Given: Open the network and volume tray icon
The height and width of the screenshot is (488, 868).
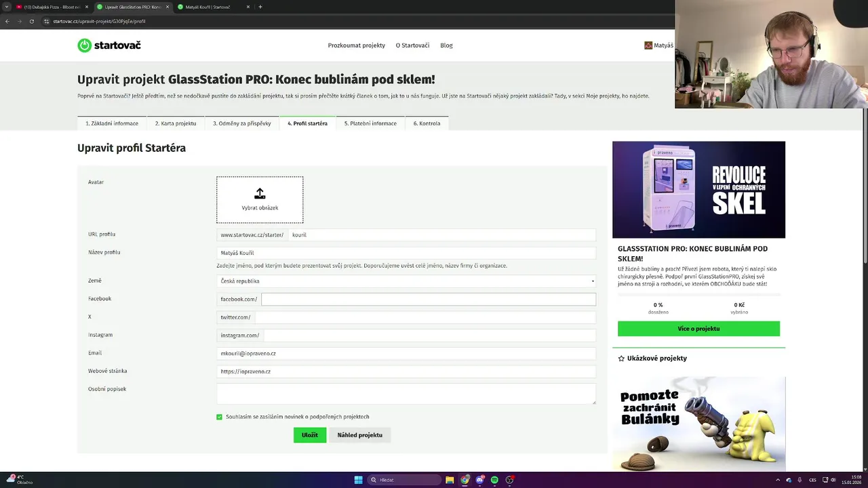Looking at the screenshot, I should tap(829, 480).
